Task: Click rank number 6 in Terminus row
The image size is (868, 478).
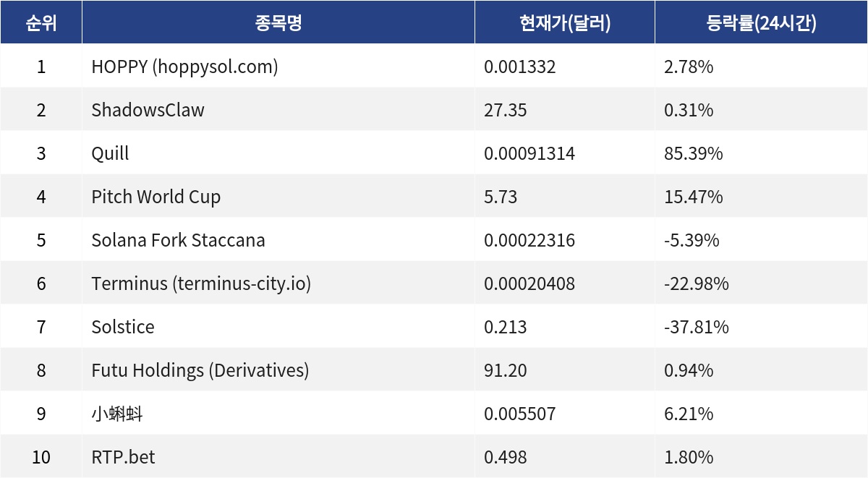Action: (x=41, y=284)
